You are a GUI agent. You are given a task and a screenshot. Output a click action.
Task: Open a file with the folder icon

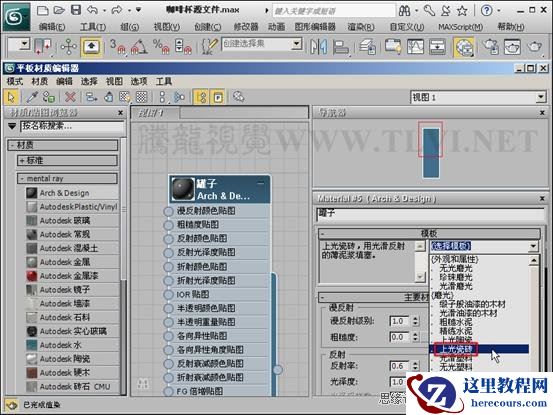tap(59, 10)
